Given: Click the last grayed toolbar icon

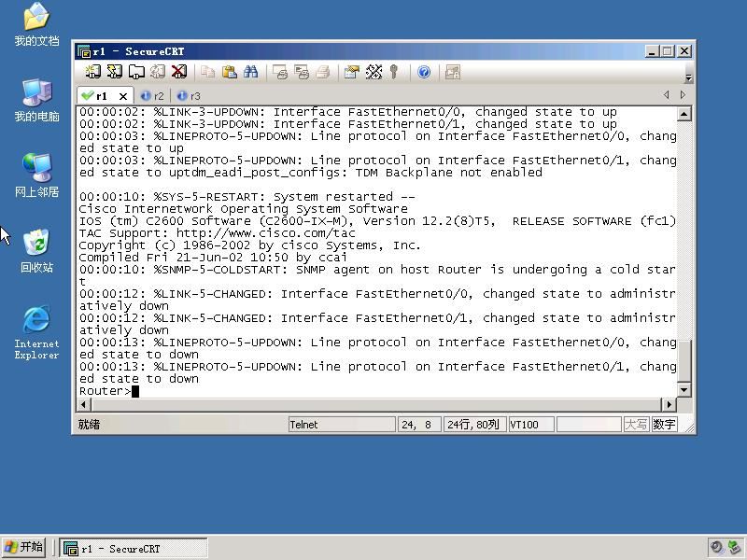Looking at the screenshot, I should (x=453, y=72).
